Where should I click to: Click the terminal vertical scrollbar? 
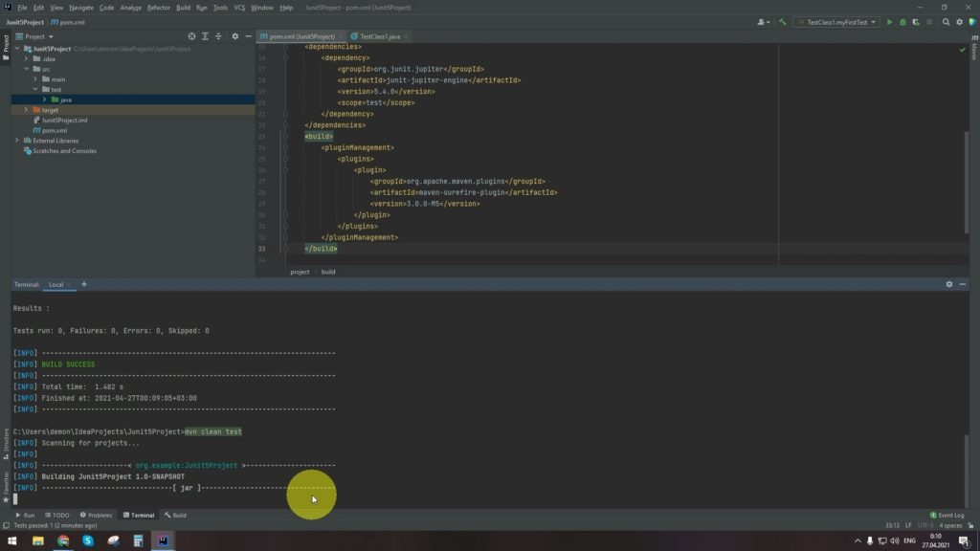pyautogui.click(x=967, y=470)
